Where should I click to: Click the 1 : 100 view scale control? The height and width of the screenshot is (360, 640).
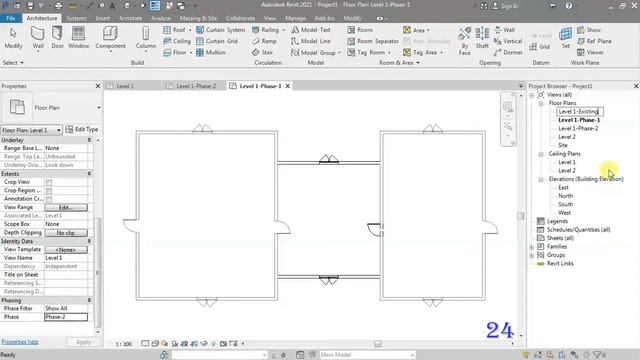click(123, 344)
